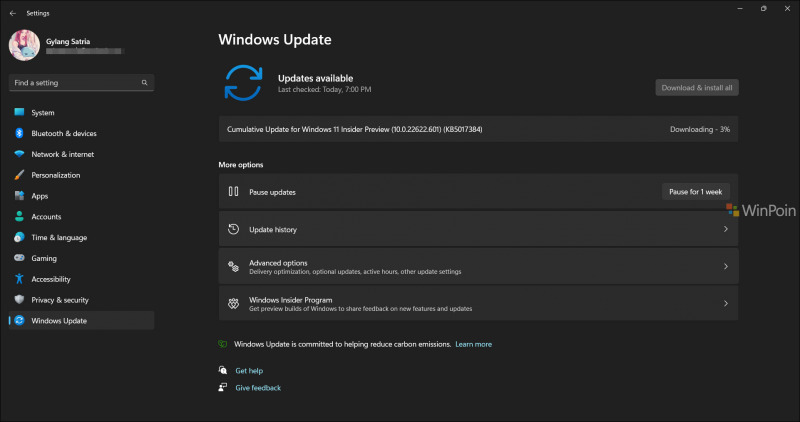This screenshot has height=422, width=800.
Task: Click the chevron on Advanced options
Action: (726, 266)
